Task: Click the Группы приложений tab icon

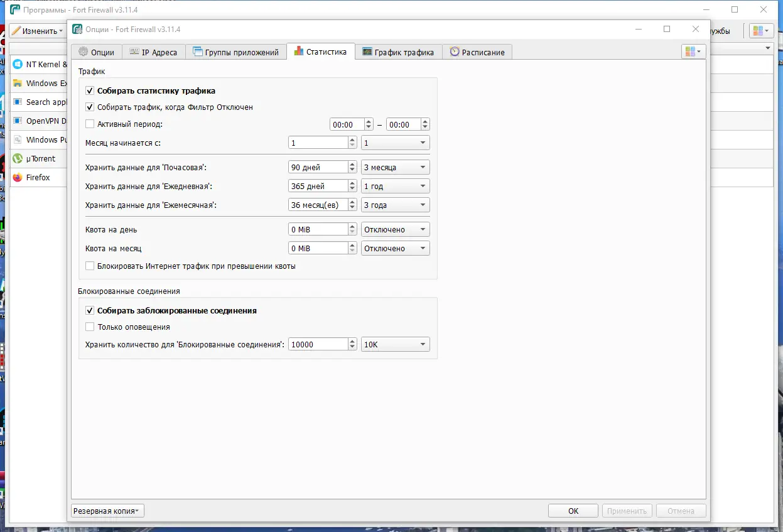Action: coord(197,52)
